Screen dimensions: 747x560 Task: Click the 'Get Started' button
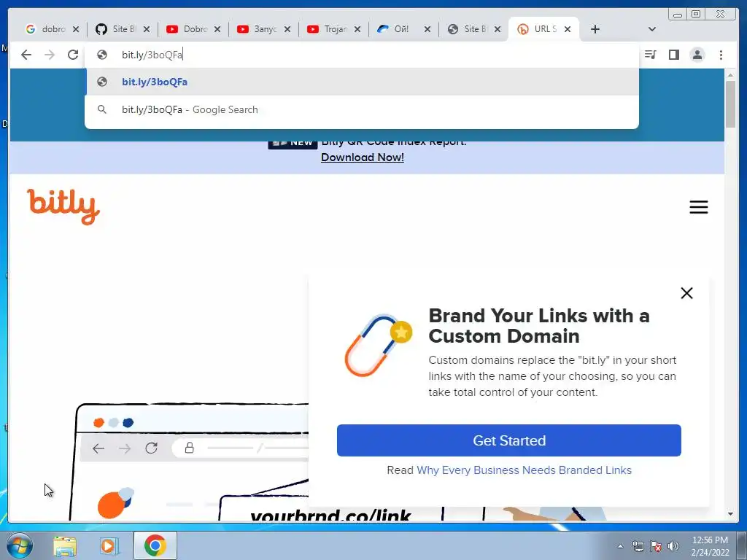point(508,440)
